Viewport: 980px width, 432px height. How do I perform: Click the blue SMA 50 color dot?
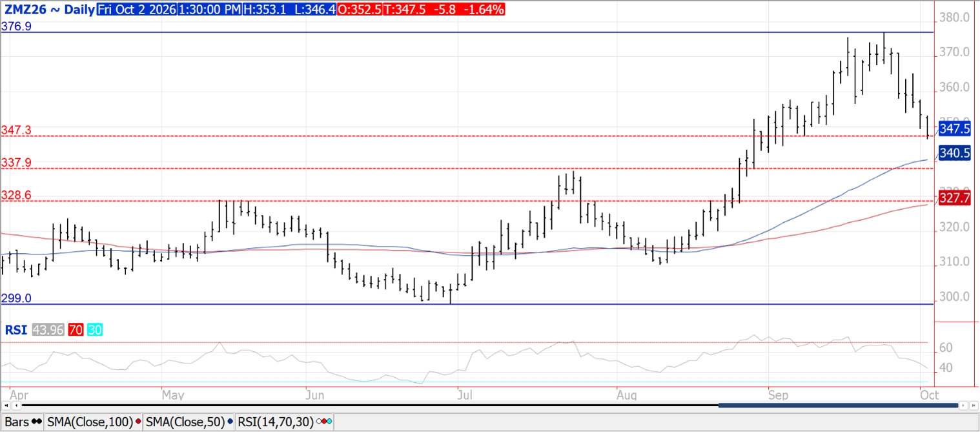pyautogui.click(x=230, y=423)
